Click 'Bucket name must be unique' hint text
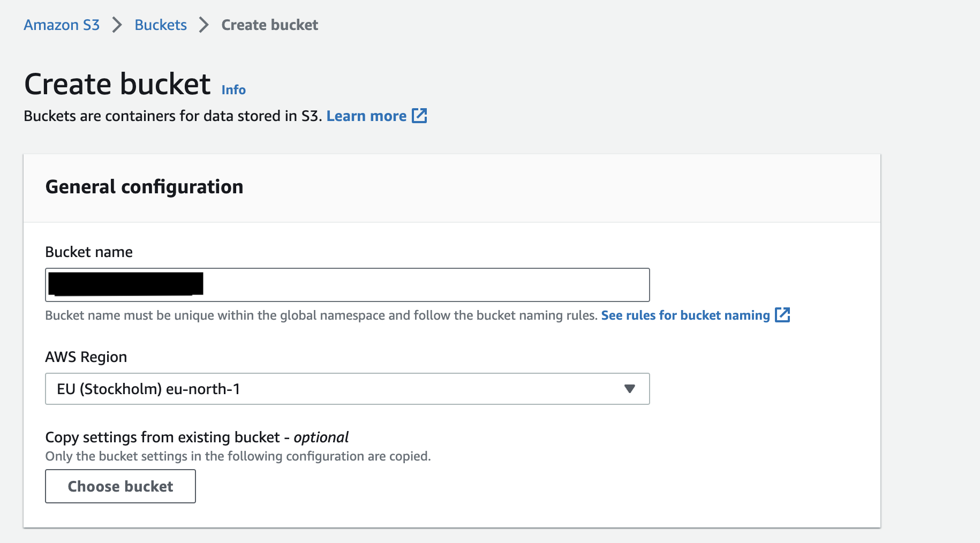The height and width of the screenshot is (543, 980). pos(321,315)
